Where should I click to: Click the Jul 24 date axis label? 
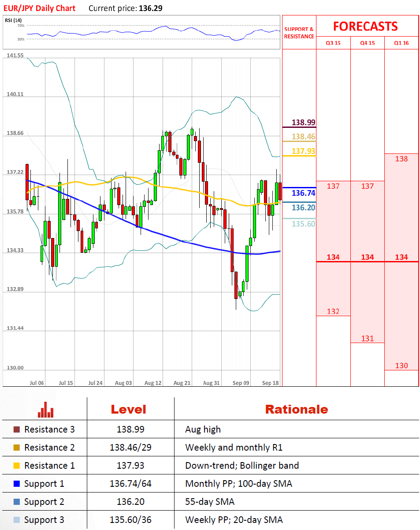96,383
